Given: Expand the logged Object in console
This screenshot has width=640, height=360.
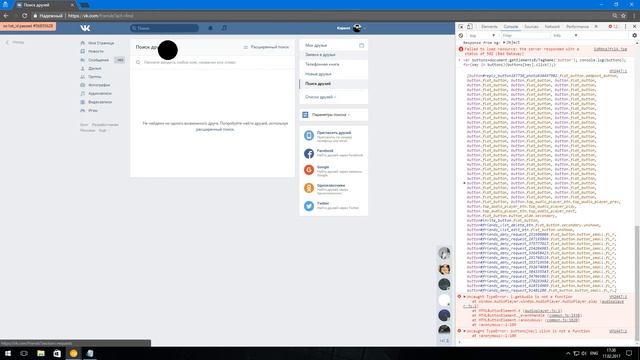Looking at the screenshot, I should 504,42.
